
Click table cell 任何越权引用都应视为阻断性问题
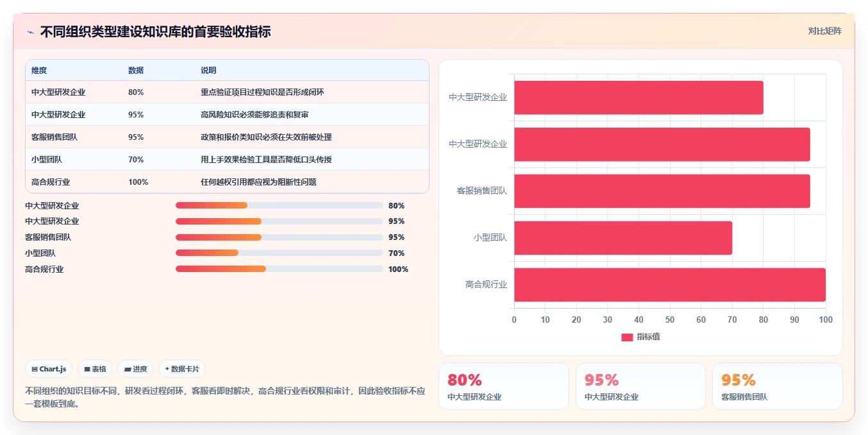click(x=258, y=182)
